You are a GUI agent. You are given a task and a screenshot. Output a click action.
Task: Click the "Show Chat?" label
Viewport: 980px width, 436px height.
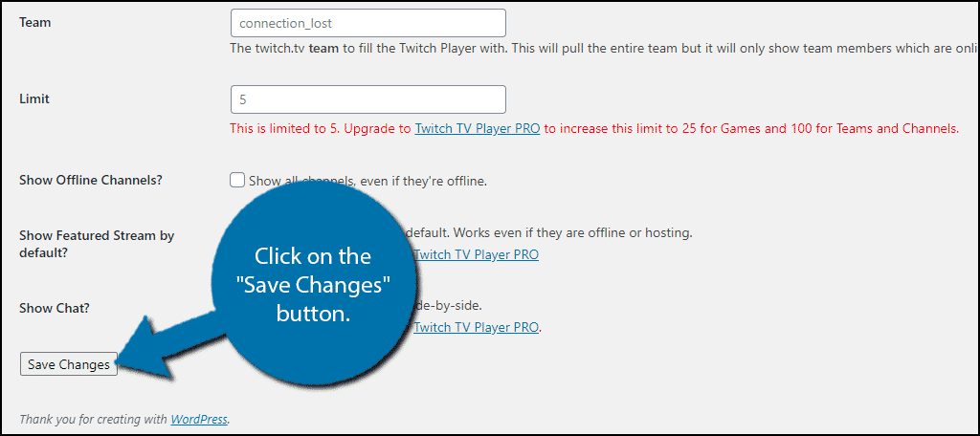55,308
